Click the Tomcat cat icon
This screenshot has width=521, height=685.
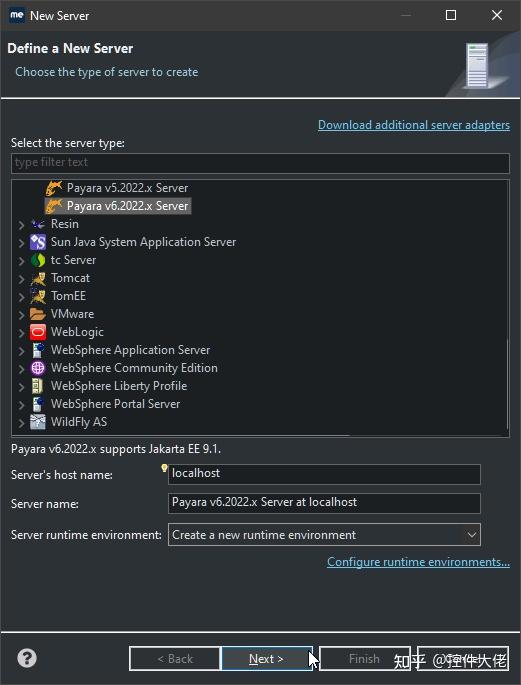(x=38, y=278)
